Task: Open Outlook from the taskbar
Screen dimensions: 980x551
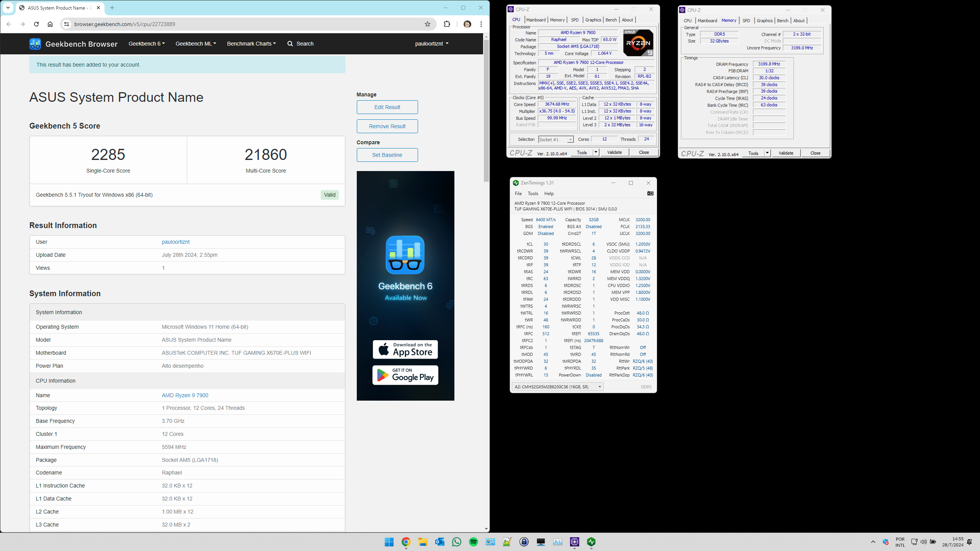Action: pos(440,542)
